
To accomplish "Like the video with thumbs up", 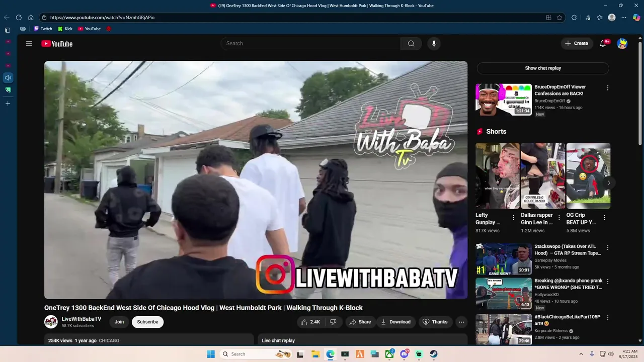I will (310, 322).
